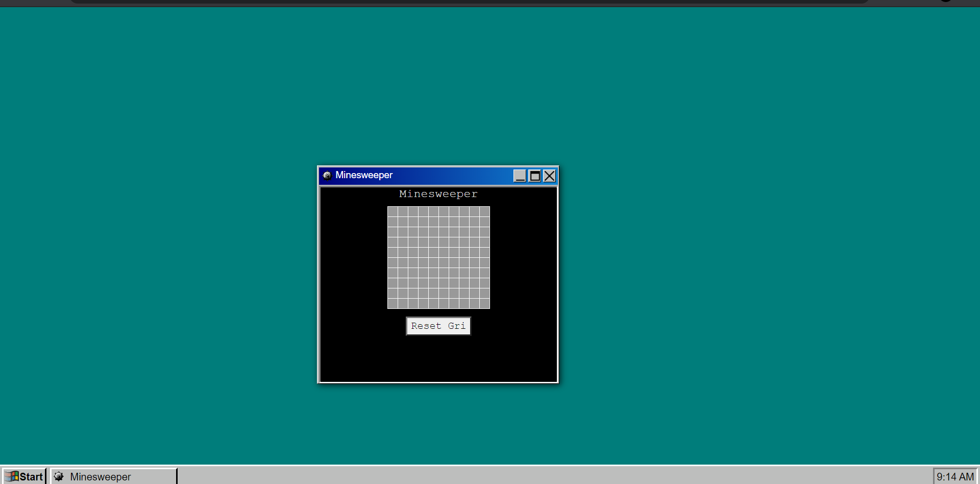Click the mine icon in the window title bar
This screenshot has height=484, width=980.
[327, 176]
